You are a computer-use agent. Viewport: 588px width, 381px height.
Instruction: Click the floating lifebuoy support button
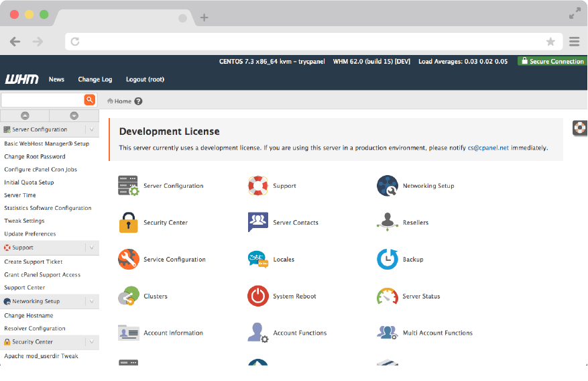[580, 128]
